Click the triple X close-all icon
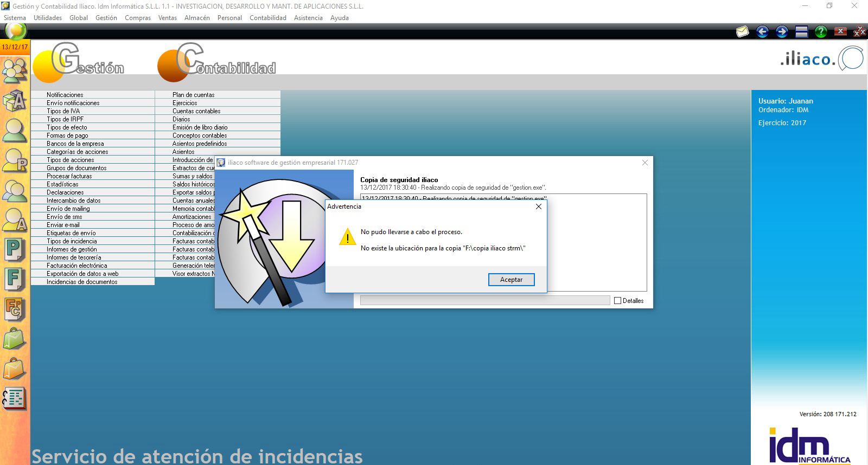Image resolution: width=868 pixels, height=465 pixels. pyautogui.click(x=859, y=31)
